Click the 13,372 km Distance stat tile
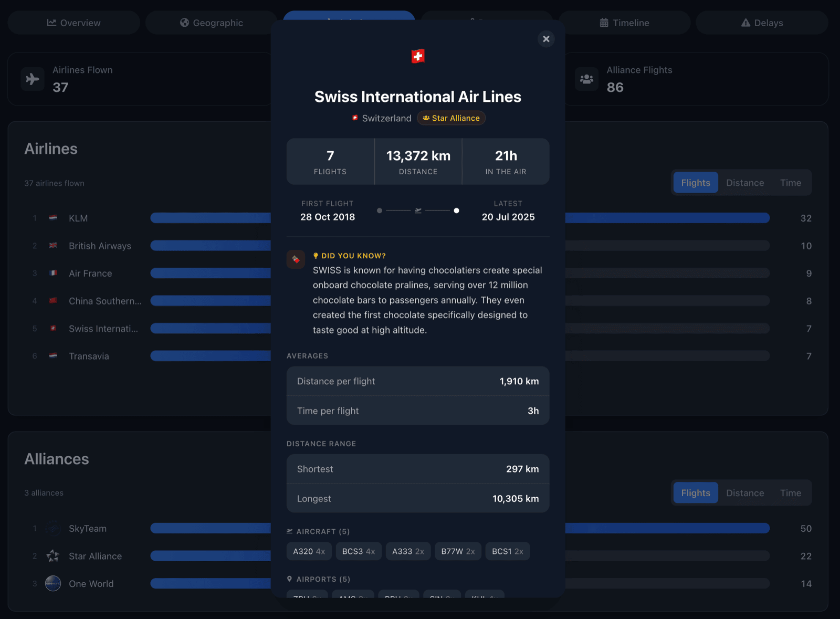The width and height of the screenshot is (840, 619). click(x=418, y=161)
